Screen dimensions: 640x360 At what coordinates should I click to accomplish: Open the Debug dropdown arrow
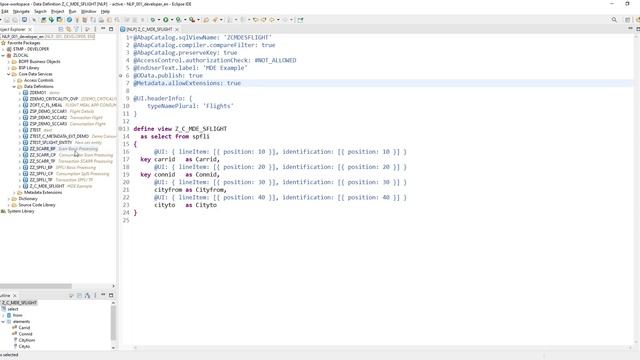pyautogui.click(x=158, y=20)
